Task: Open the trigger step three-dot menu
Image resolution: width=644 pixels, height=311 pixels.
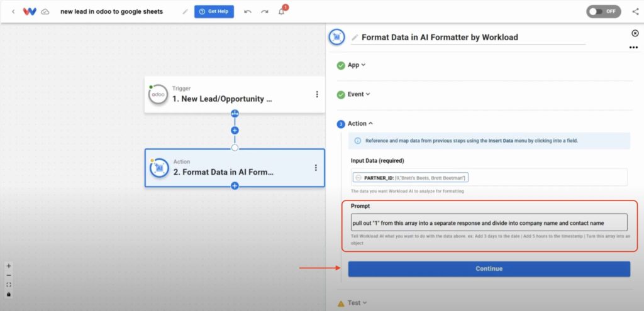Action: pos(317,94)
